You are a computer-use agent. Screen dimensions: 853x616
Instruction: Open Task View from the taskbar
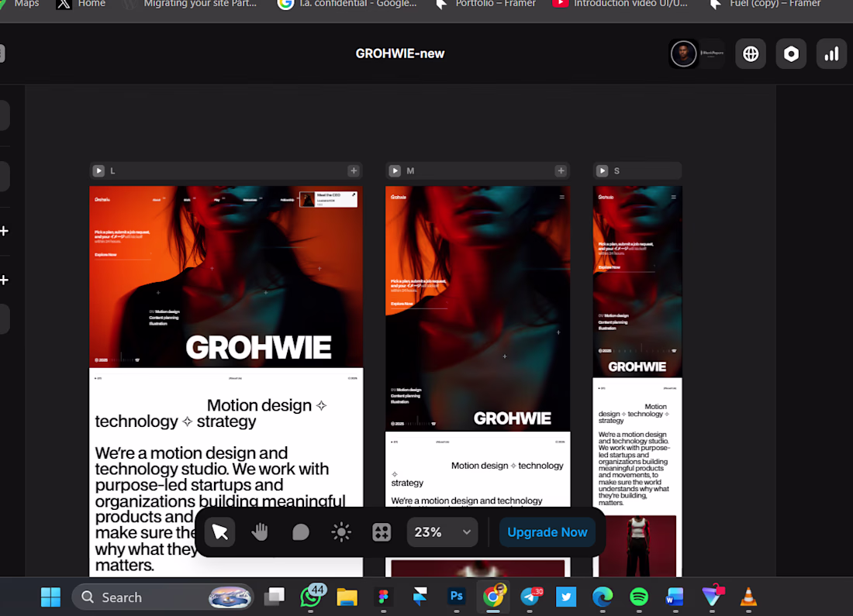click(x=275, y=597)
